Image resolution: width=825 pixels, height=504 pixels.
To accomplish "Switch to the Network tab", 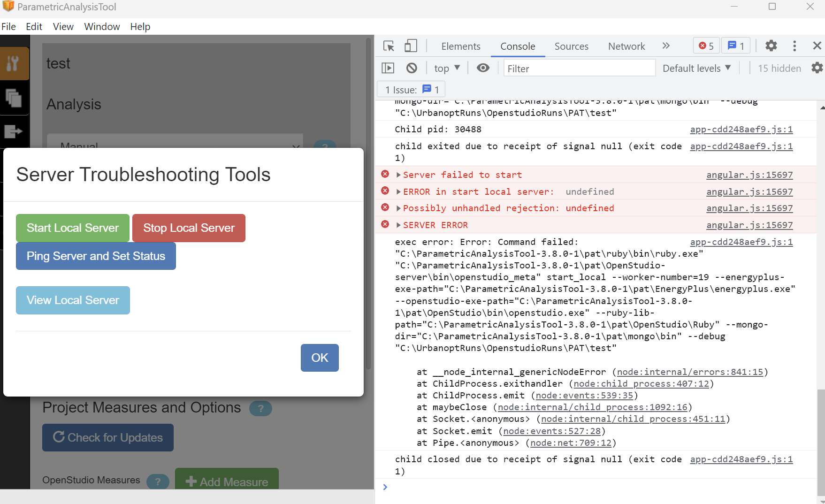I will click(626, 46).
